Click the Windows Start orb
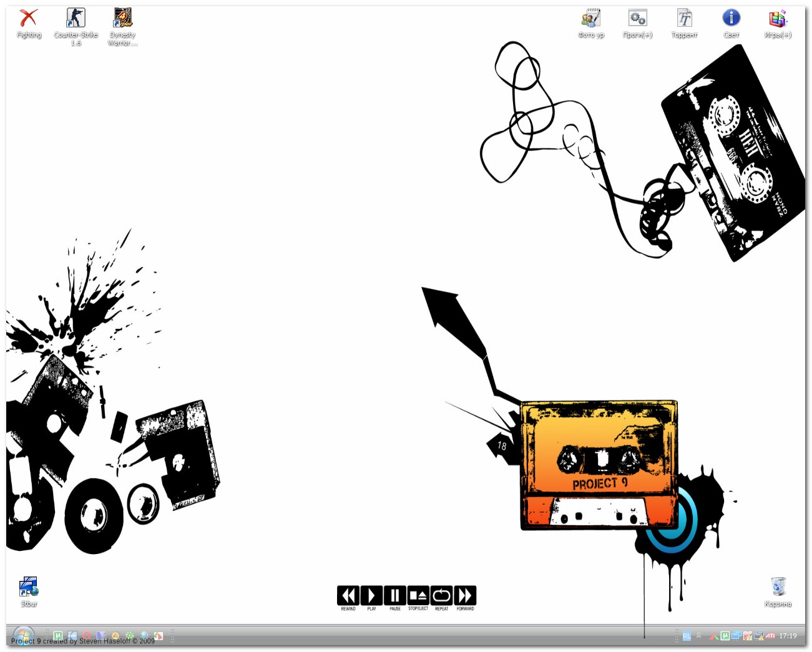 [x=24, y=636]
